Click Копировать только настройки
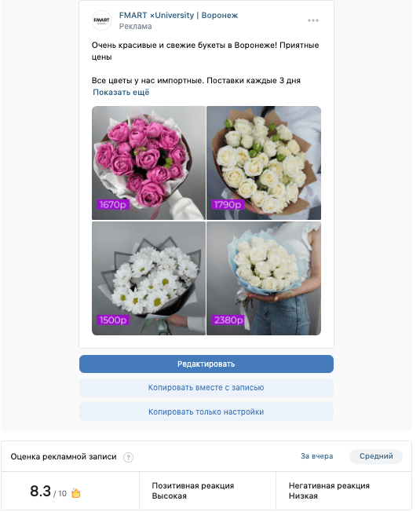The height and width of the screenshot is (512, 420). [x=206, y=412]
